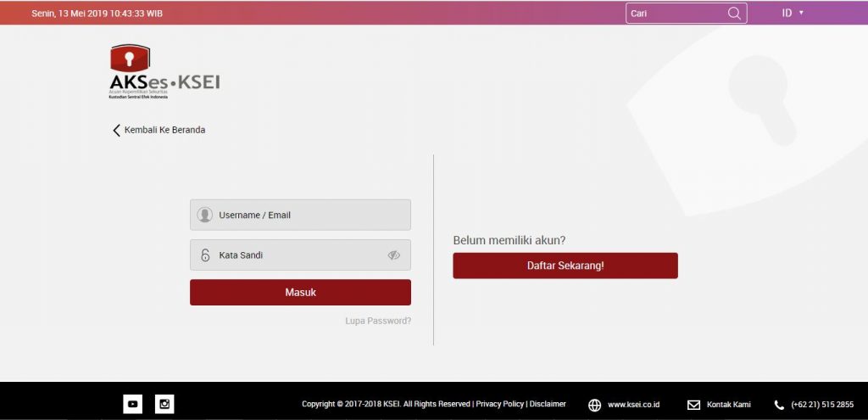Click the Daftar Sekarang! button
This screenshot has height=420, width=868.
coord(565,266)
